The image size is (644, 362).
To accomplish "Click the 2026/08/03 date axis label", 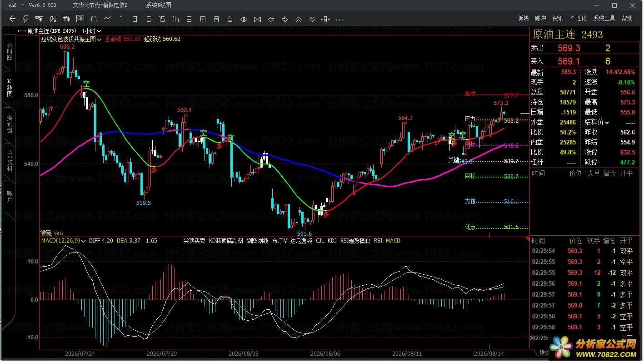I will pyautogui.click(x=244, y=353).
